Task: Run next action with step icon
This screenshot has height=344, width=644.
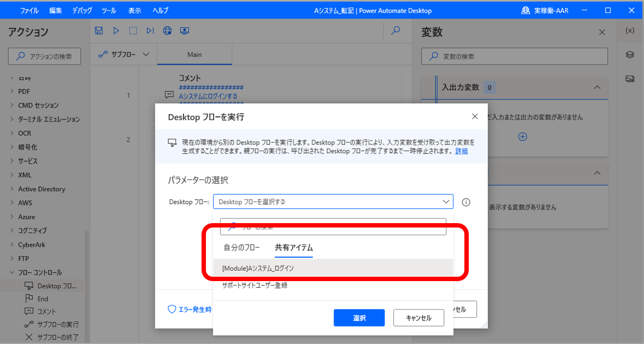Action: pyautogui.click(x=150, y=31)
